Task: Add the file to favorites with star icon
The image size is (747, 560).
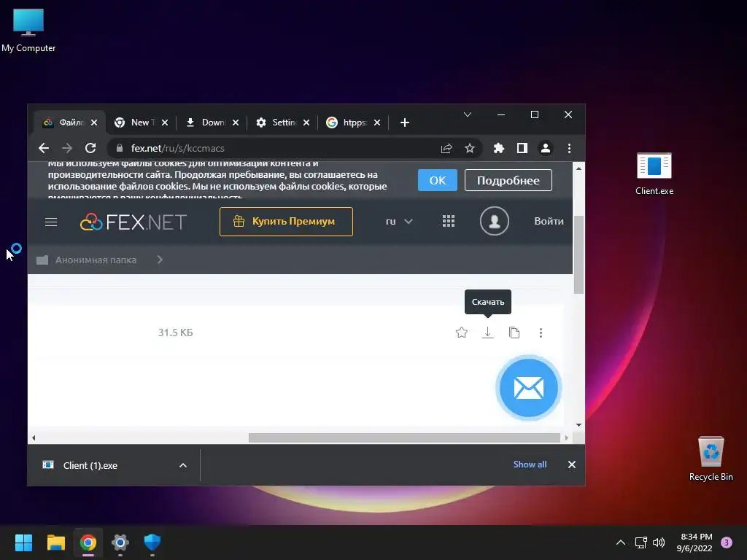Action: [461, 332]
